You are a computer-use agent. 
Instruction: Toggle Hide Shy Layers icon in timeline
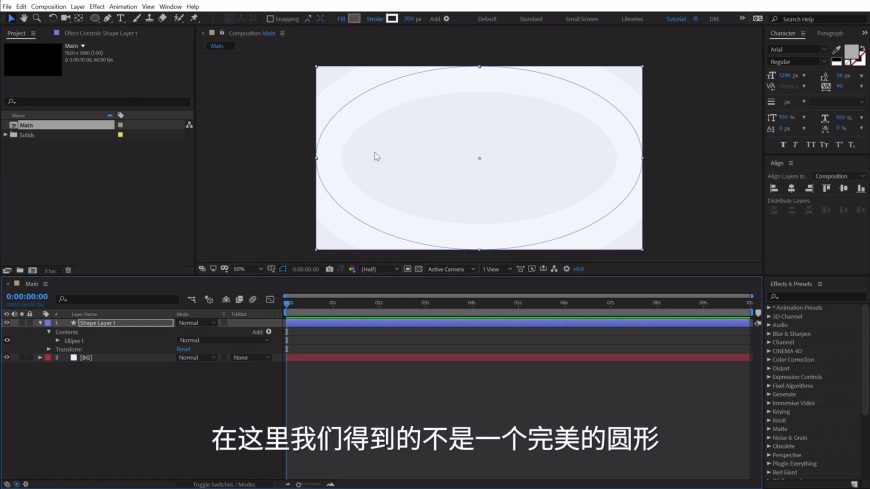226,299
